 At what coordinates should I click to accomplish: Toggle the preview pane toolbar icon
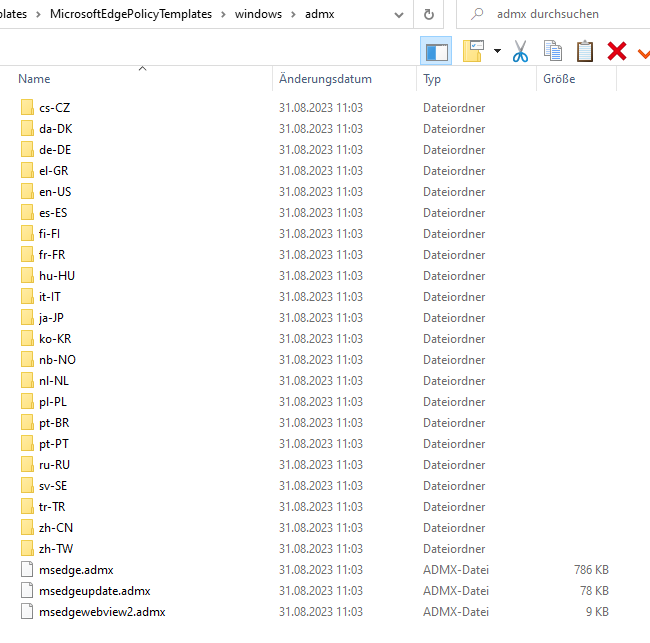coord(436,51)
